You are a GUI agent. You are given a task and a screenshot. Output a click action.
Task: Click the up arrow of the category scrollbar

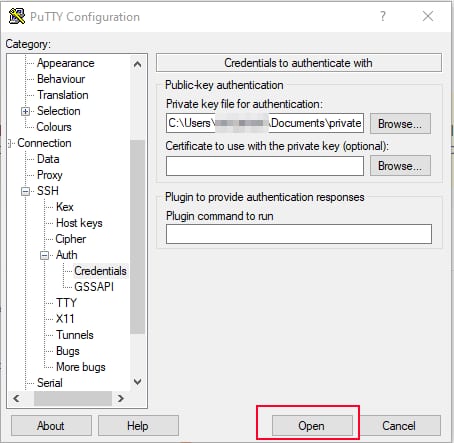click(137, 64)
